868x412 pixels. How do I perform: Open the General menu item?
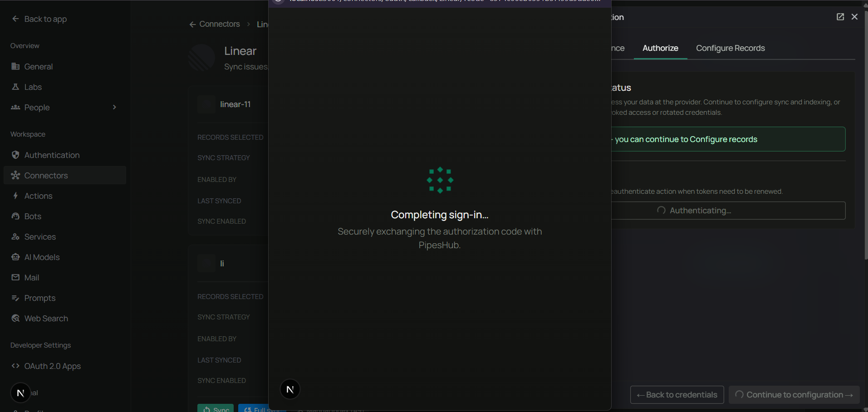click(x=65, y=66)
